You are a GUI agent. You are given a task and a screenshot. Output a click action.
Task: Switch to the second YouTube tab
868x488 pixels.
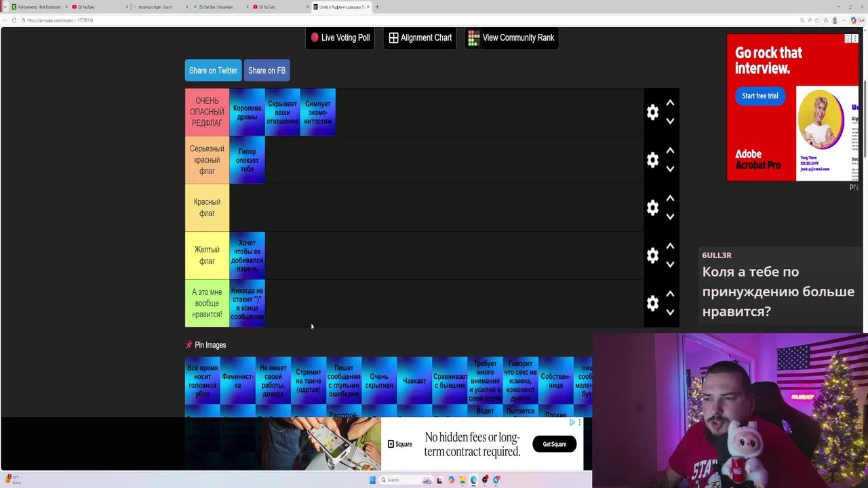[x=279, y=7]
